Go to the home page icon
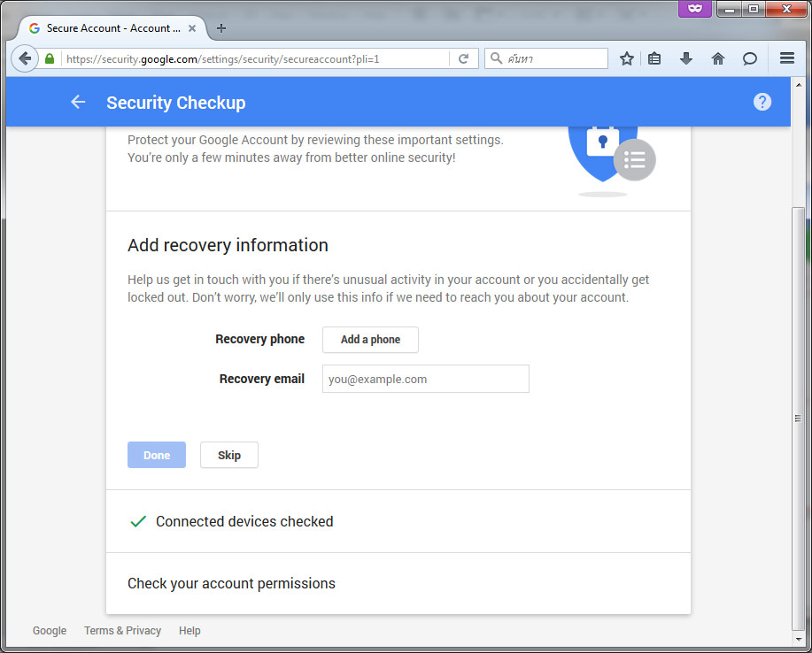Screen dimensions: 812x653 pos(718,58)
